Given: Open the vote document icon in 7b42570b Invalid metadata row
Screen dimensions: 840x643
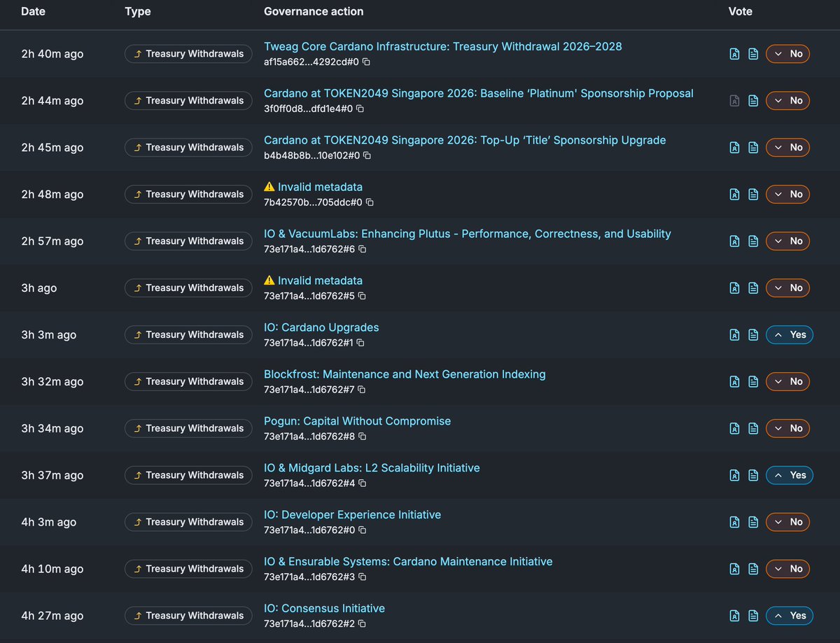Looking at the screenshot, I should pyautogui.click(x=753, y=195).
